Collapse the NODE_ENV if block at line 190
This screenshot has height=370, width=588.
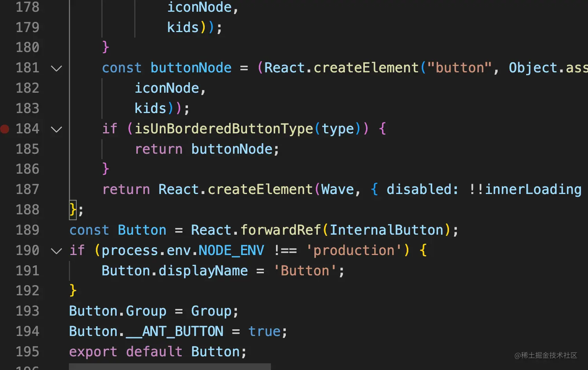click(x=56, y=250)
